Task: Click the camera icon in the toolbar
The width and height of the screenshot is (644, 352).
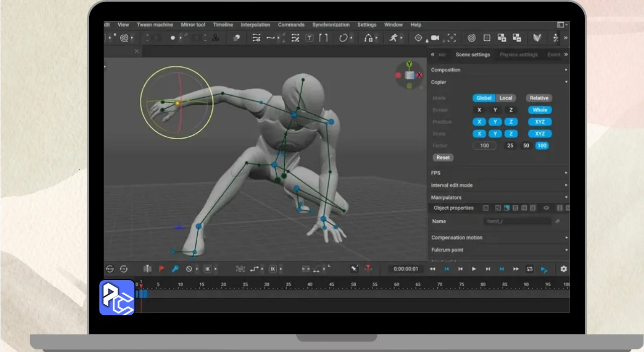Action: tap(435, 38)
